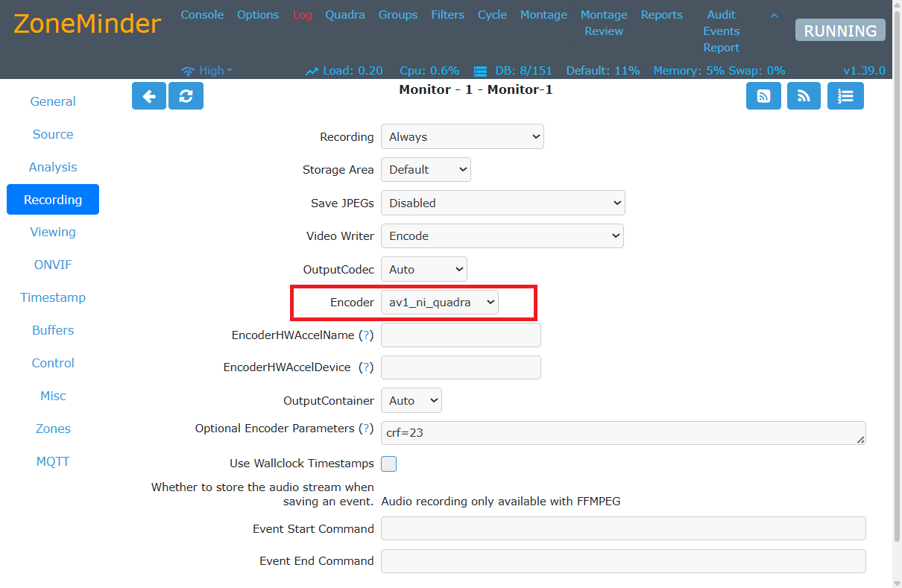
Task: Click the help question mark beside EncoderHWAccelName
Action: tap(366, 335)
